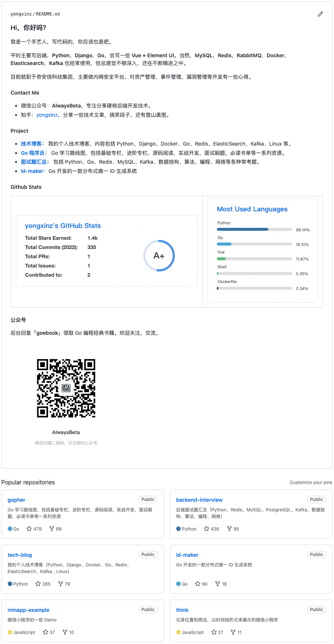
Task: Click the 19.31% Go percentage
Action: (x=303, y=245)
